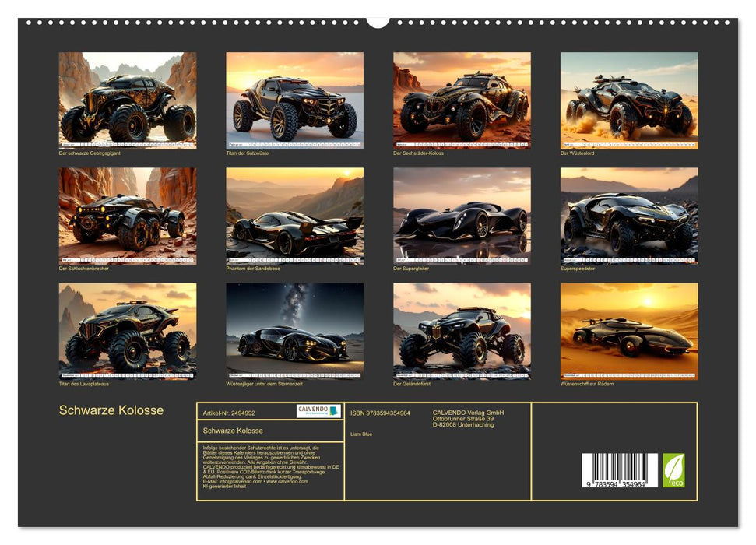
Task: Click the caption 'Titan des Lavaplateaus'
Action: tap(84, 384)
